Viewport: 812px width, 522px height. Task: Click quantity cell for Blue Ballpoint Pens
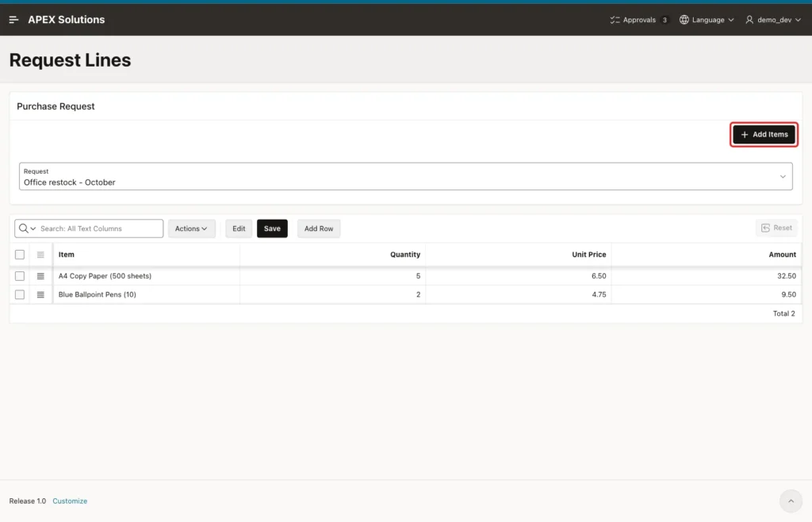tap(332, 294)
